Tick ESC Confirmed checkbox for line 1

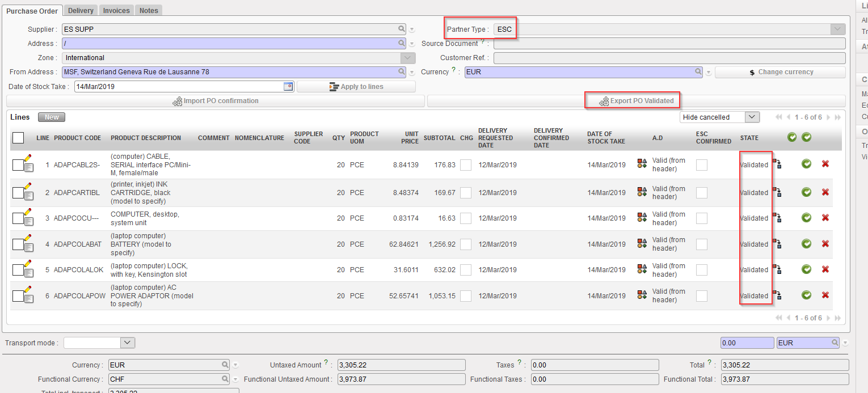702,165
